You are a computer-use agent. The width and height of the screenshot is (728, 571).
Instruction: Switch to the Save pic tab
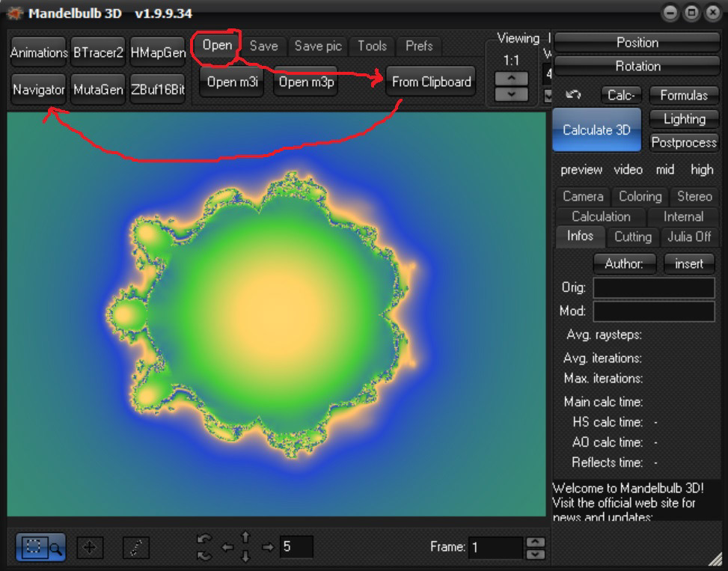pyautogui.click(x=318, y=46)
